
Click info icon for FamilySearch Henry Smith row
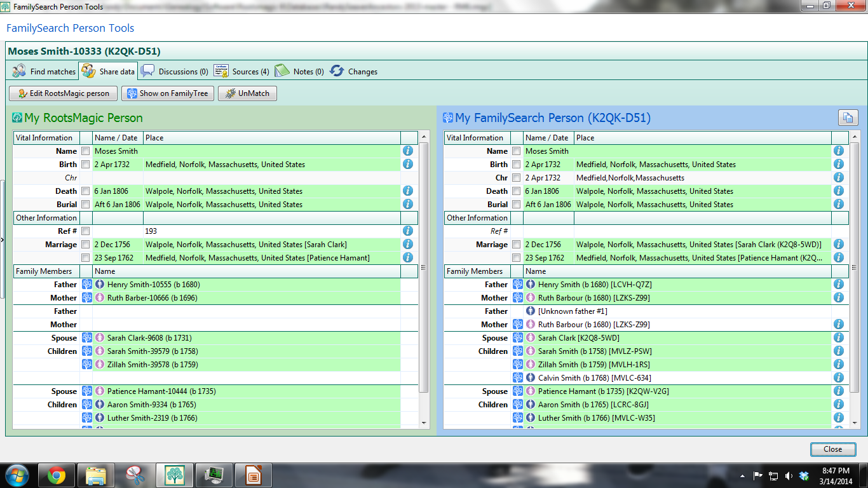tap(839, 285)
